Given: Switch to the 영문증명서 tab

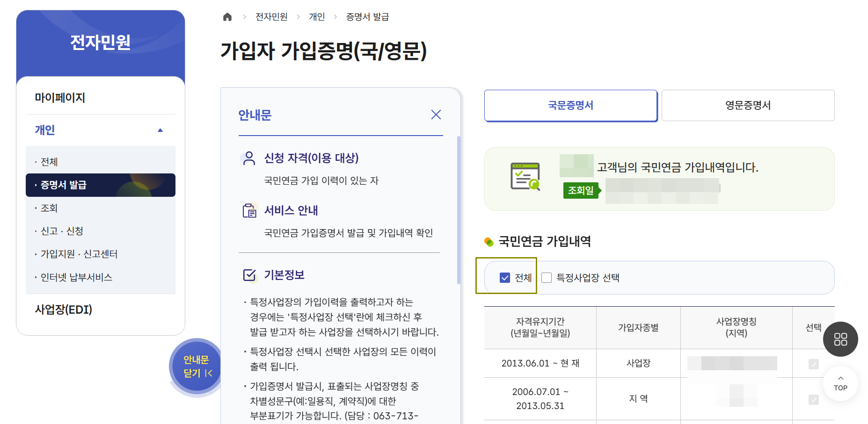Looking at the screenshot, I should [x=747, y=105].
